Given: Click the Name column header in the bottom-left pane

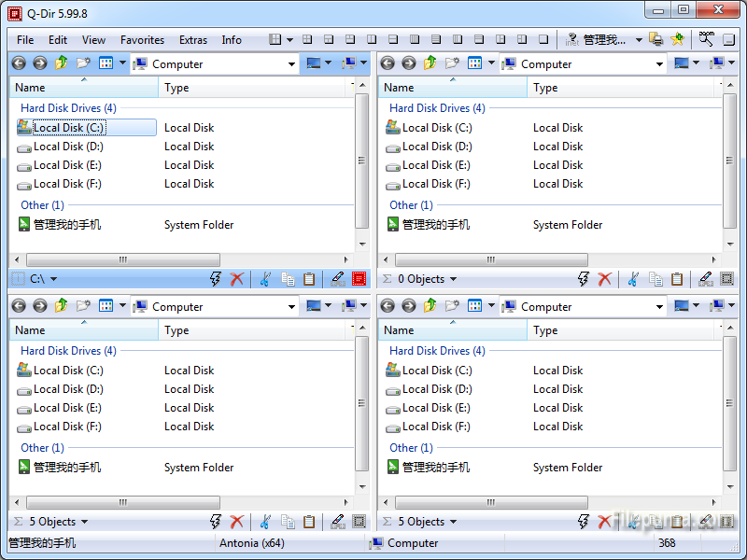Looking at the screenshot, I should (30, 330).
